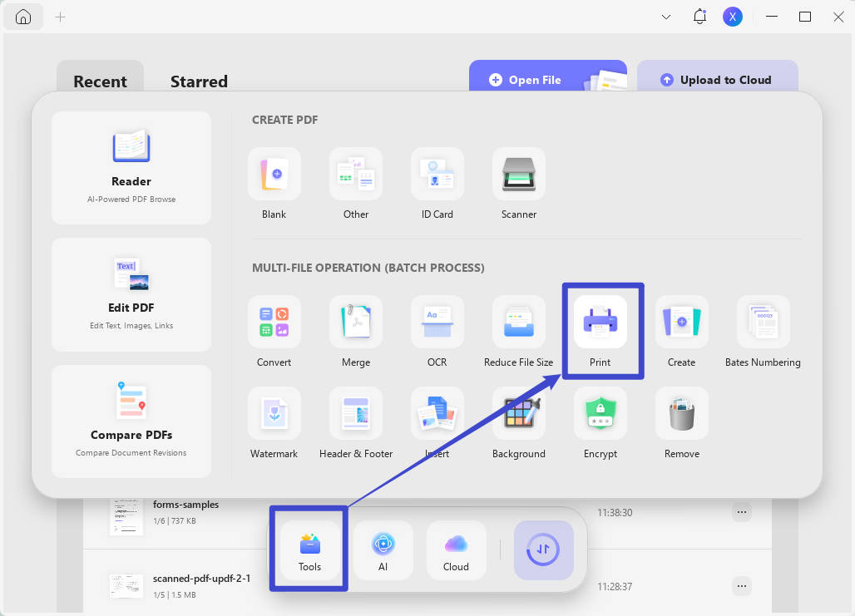Open the user account avatar X

732,17
